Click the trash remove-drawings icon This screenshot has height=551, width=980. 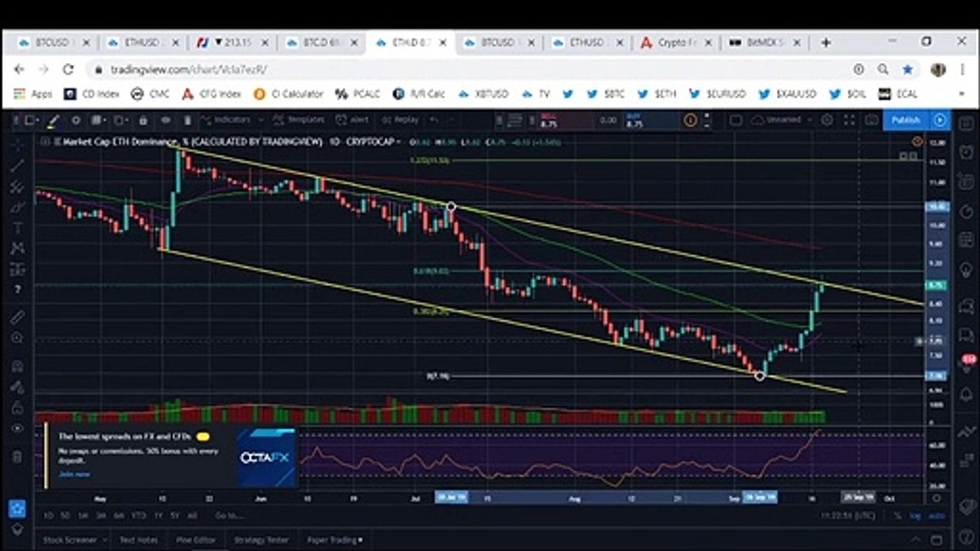click(188, 120)
